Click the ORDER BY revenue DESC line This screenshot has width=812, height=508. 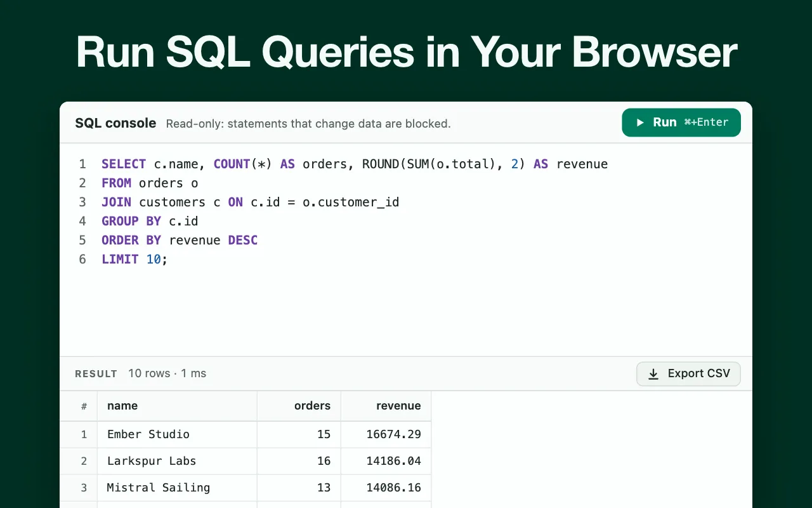coord(180,240)
